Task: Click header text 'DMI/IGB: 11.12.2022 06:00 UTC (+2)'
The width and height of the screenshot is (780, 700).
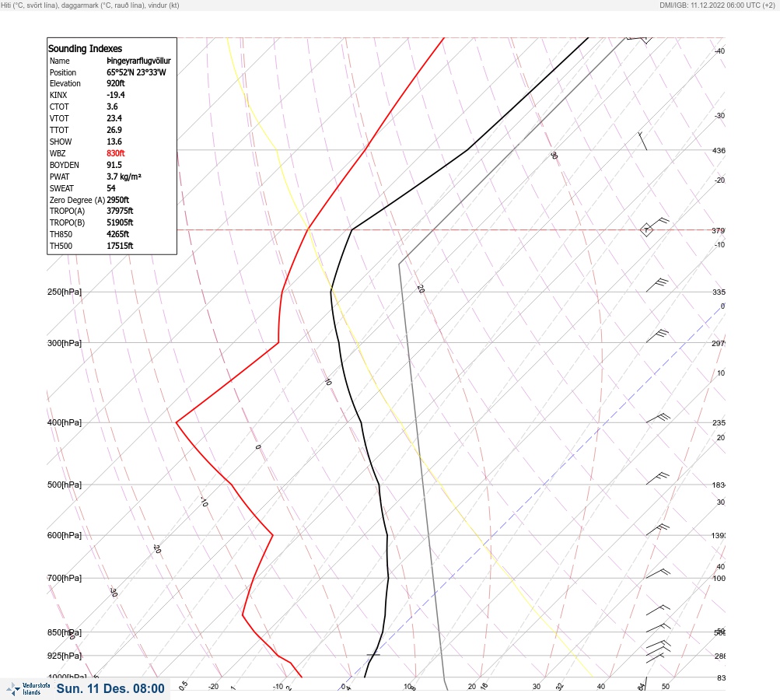Action: click(717, 5)
